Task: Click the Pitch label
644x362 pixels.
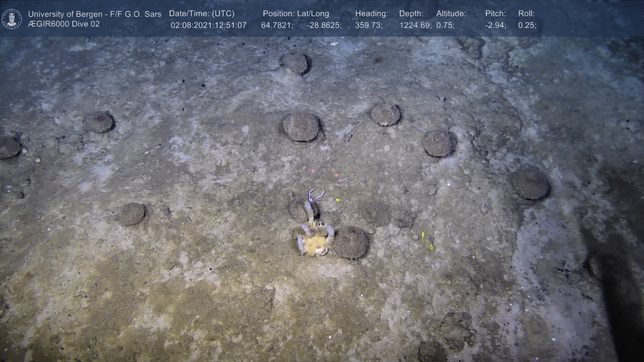Action: (495, 14)
